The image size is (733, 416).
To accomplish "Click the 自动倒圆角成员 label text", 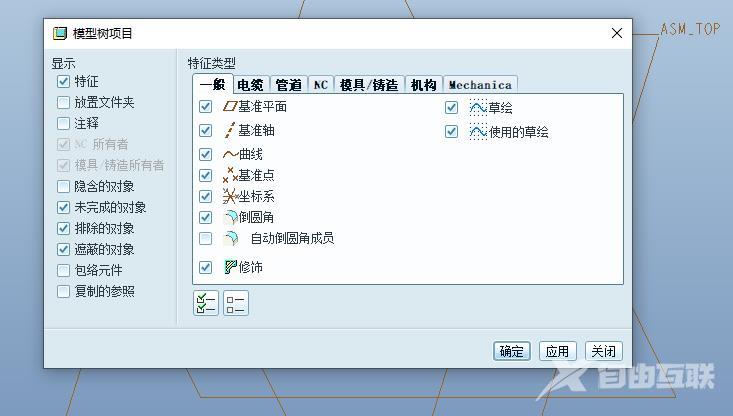I will [293, 238].
